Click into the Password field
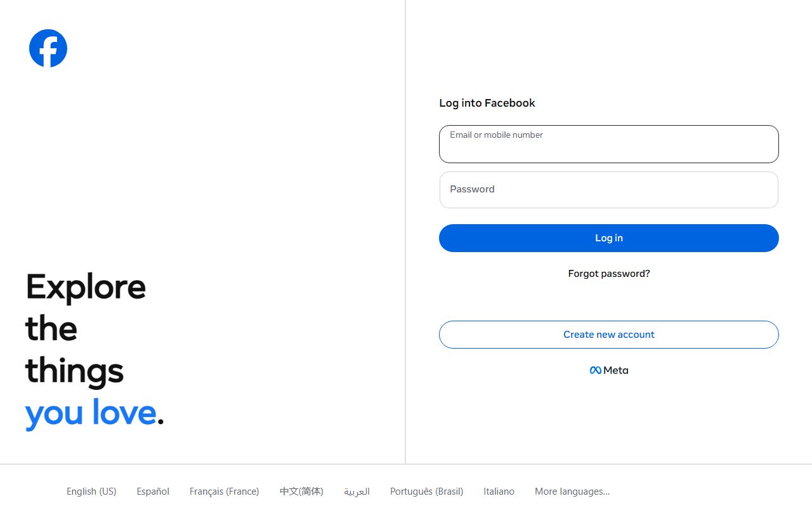Image resolution: width=812 pixels, height=508 pixels. pyautogui.click(x=608, y=190)
